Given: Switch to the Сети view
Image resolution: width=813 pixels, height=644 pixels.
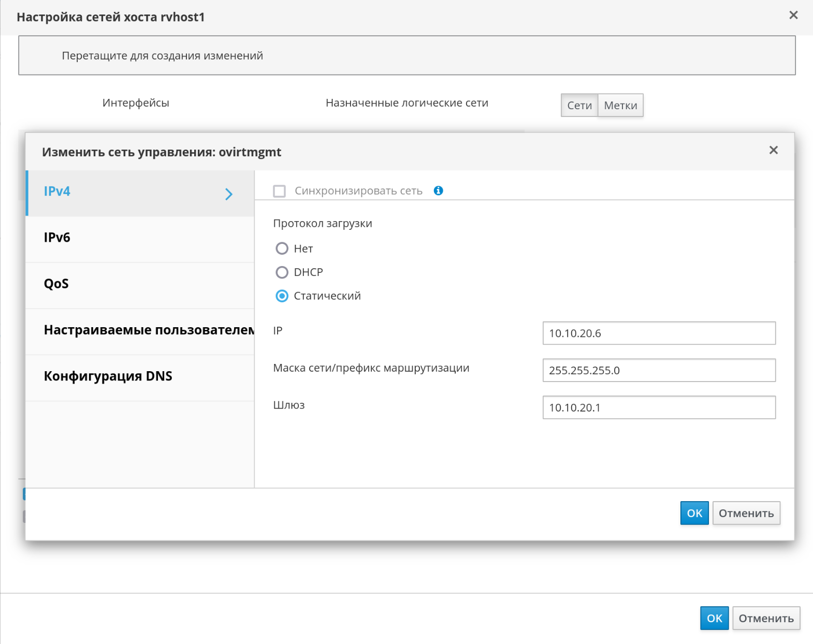Looking at the screenshot, I should click(x=579, y=106).
